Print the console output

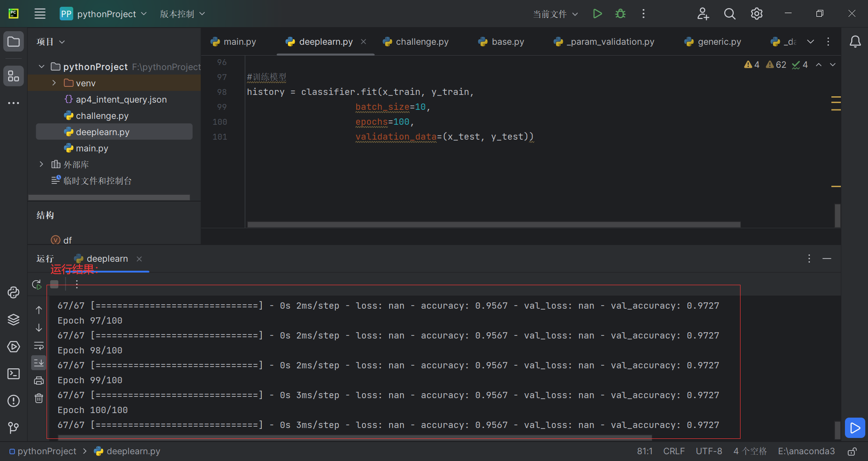coord(39,381)
